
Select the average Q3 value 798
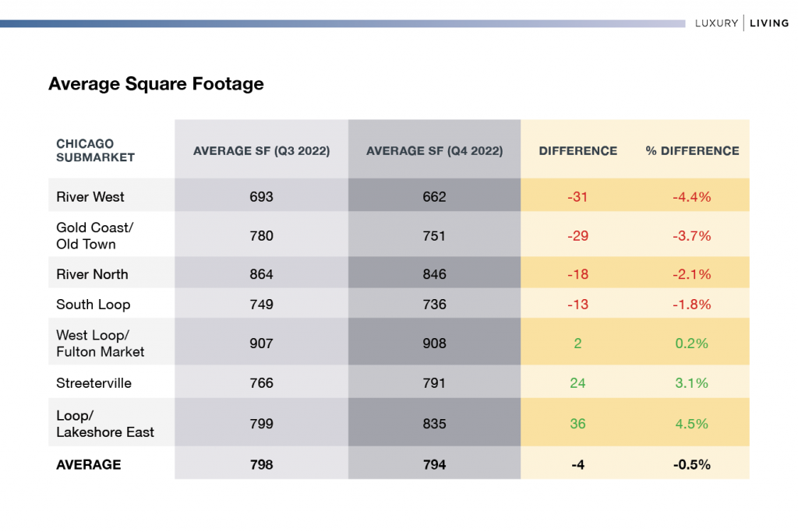pos(262,465)
